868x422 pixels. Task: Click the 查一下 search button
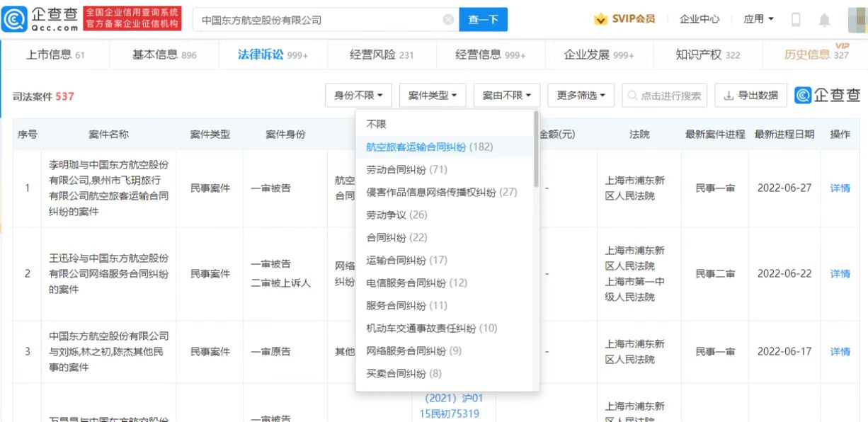point(484,20)
